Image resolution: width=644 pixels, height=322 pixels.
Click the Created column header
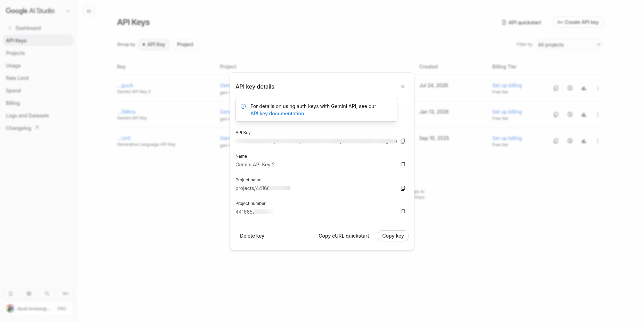point(428,67)
